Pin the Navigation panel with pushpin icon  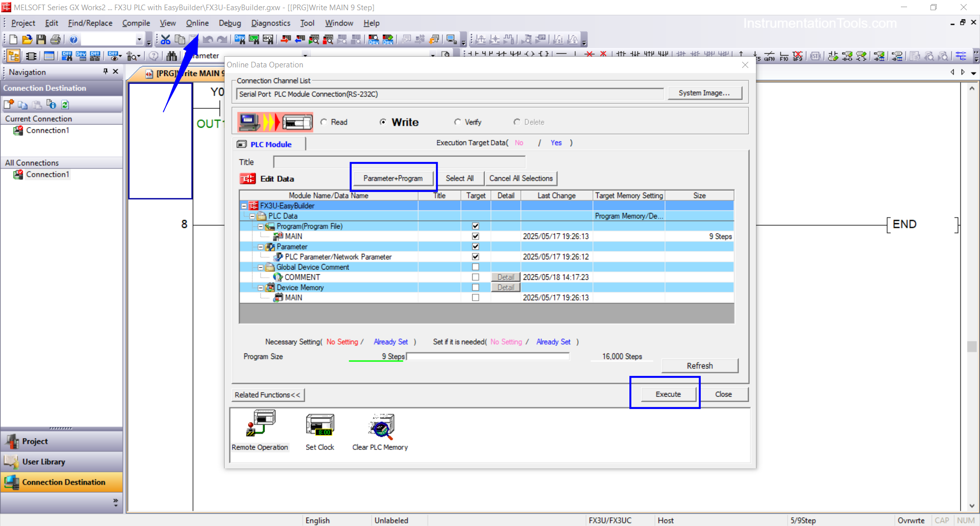point(106,71)
